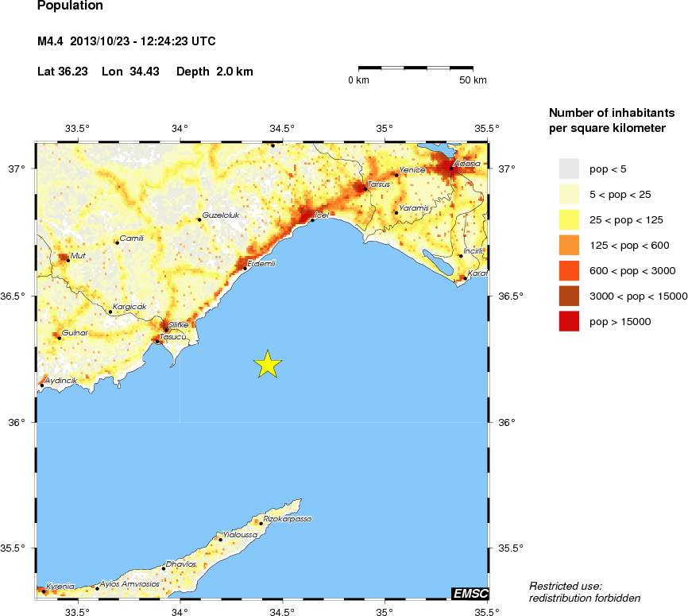Image resolution: width=688 pixels, height=616 pixels.
Task: Click the Mut city marker dot
Action: click(x=67, y=261)
